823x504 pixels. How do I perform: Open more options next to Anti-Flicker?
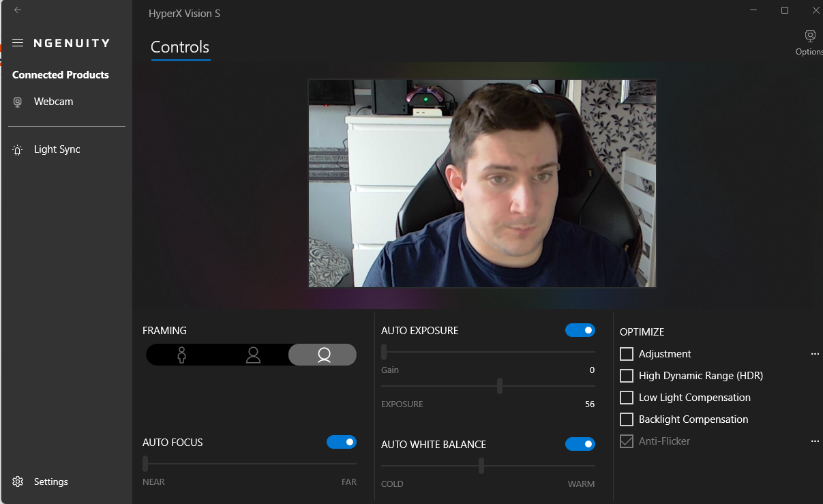point(815,441)
